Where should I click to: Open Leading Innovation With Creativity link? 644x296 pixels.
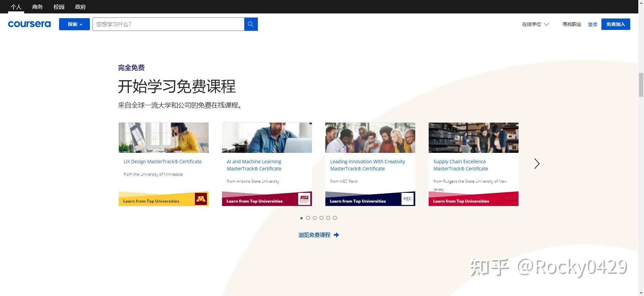tap(368, 165)
